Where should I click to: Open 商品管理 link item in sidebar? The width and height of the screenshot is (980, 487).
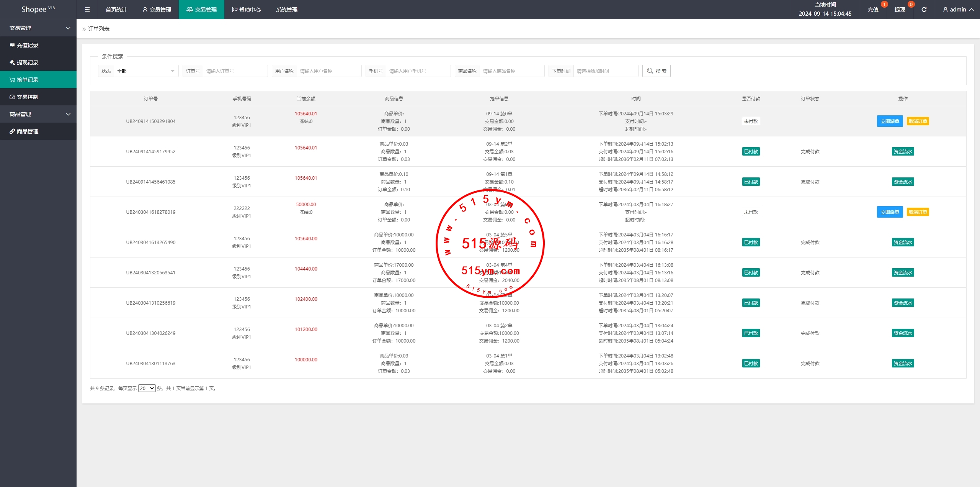(28, 131)
